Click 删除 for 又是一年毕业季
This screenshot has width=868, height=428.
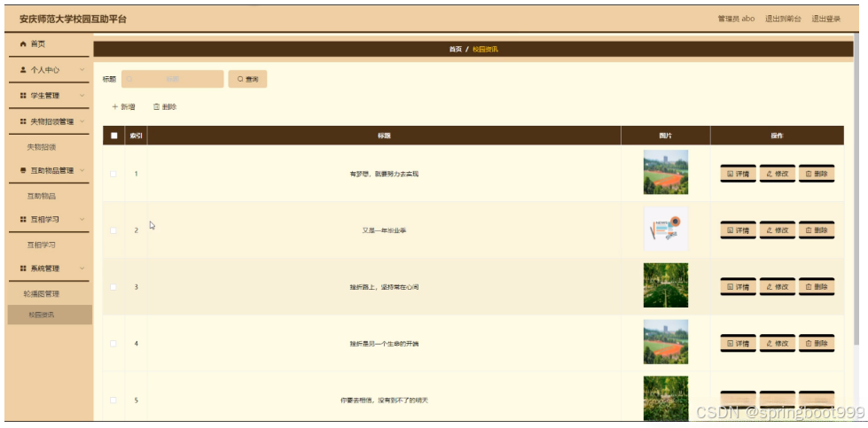(817, 230)
